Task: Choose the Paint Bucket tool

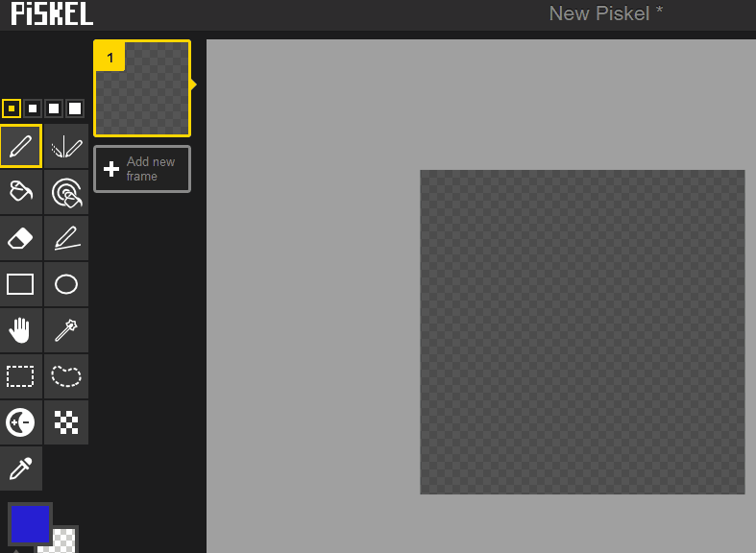Action: [x=21, y=192]
